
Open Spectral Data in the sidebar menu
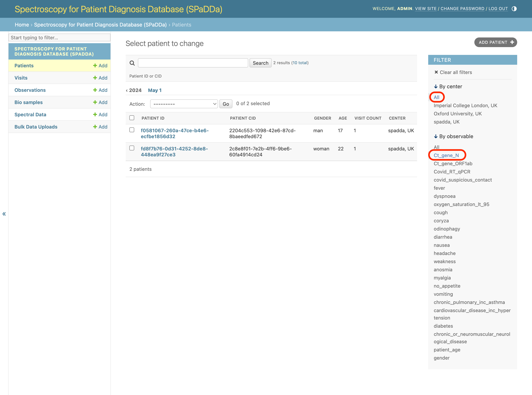pyautogui.click(x=30, y=115)
